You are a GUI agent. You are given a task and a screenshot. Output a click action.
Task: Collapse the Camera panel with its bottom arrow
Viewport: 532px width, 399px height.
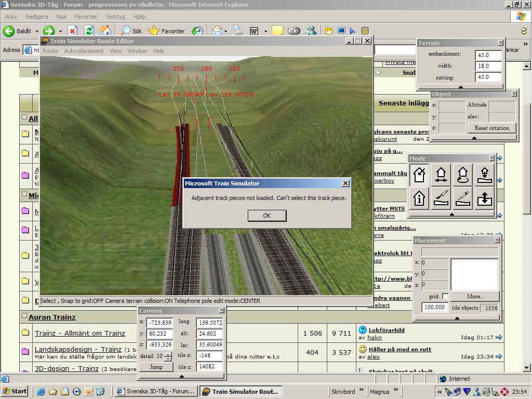coord(182,376)
